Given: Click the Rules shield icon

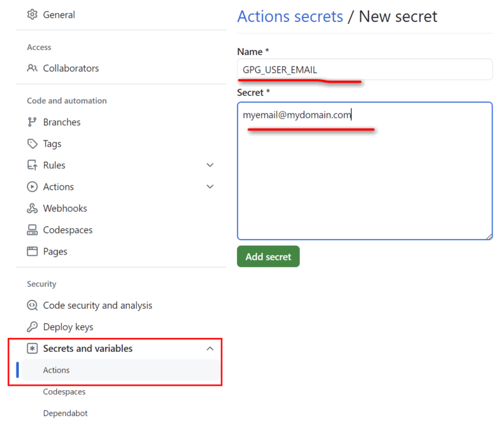Looking at the screenshot, I should coord(33,165).
